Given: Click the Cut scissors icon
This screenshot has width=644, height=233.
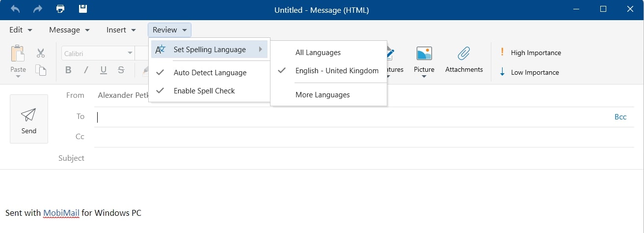Looking at the screenshot, I should click(41, 53).
